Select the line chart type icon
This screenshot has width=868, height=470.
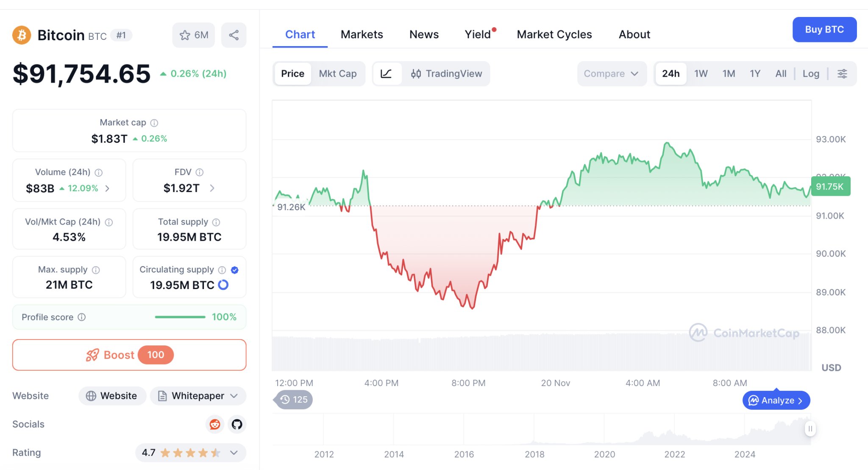click(387, 73)
